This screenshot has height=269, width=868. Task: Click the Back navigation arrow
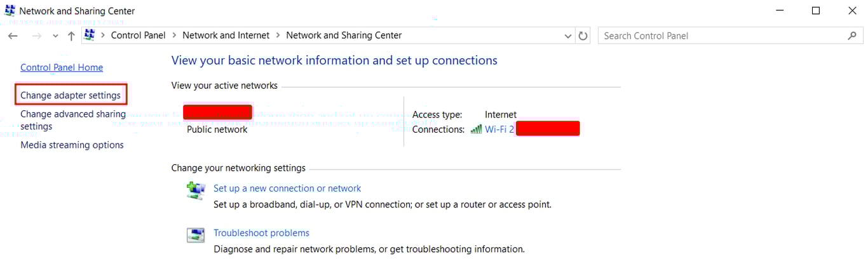pyautogui.click(x=13, y=36)
